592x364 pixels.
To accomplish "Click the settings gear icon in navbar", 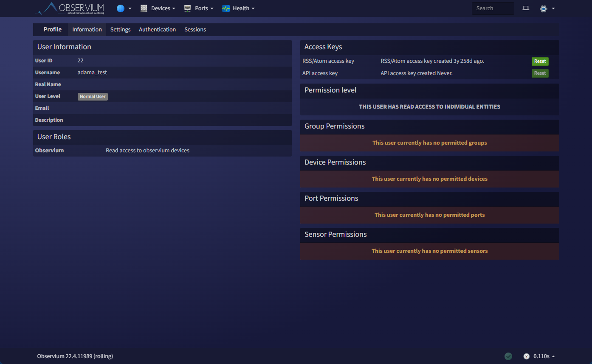I will point(544,8).
